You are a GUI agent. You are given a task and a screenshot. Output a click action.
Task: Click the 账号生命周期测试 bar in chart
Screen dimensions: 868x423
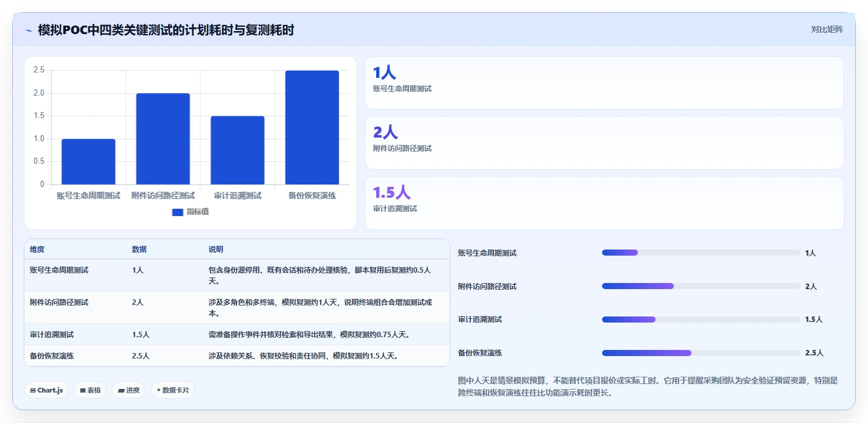88,161
